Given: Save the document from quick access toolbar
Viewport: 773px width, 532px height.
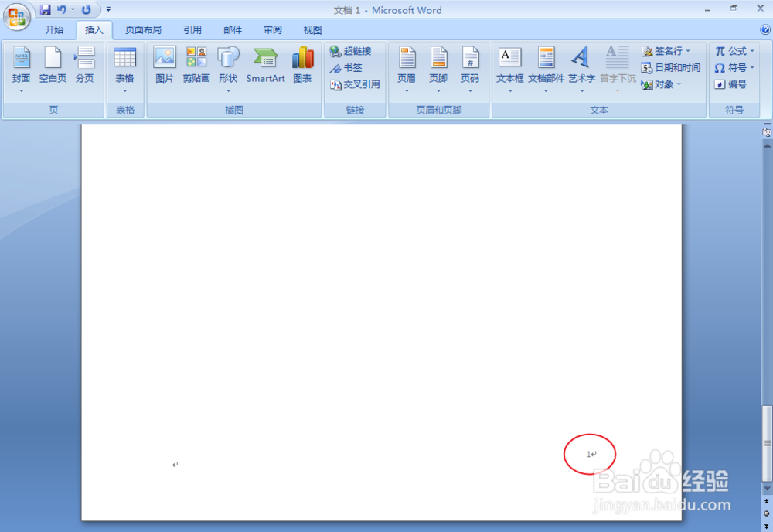Looking at the screenshot, I should [46, 9].
